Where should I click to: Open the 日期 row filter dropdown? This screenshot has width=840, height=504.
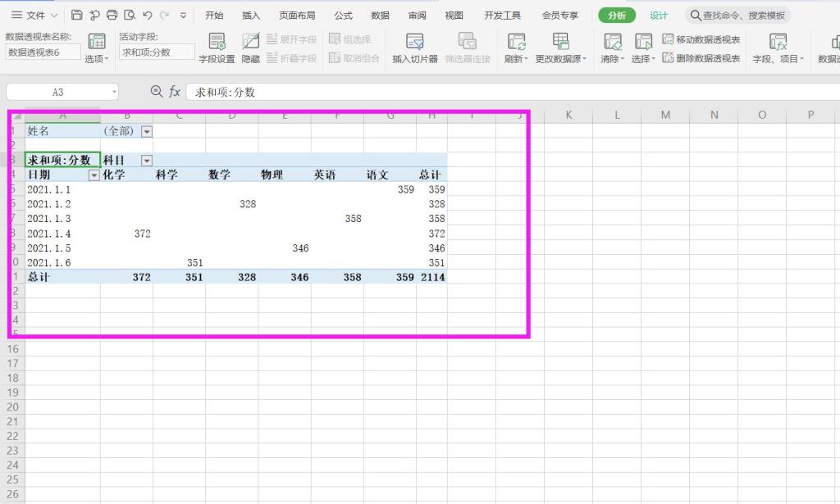[x=94, y=175]
